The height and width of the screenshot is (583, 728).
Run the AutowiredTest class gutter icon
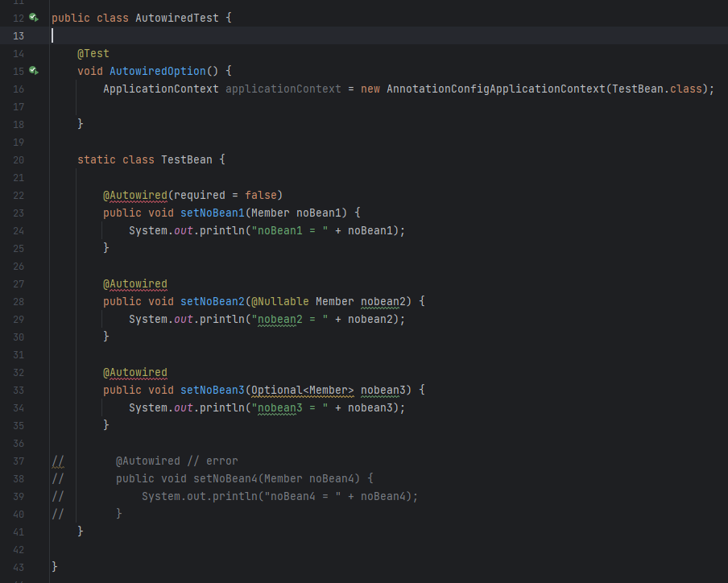point(34,18)
